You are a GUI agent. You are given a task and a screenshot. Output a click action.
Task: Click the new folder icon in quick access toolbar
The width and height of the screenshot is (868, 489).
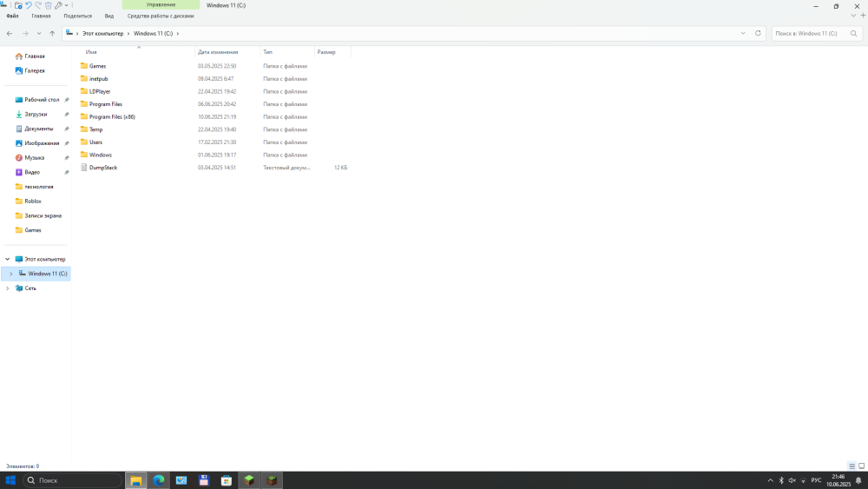pyautogui.click(x=18, y=5)
